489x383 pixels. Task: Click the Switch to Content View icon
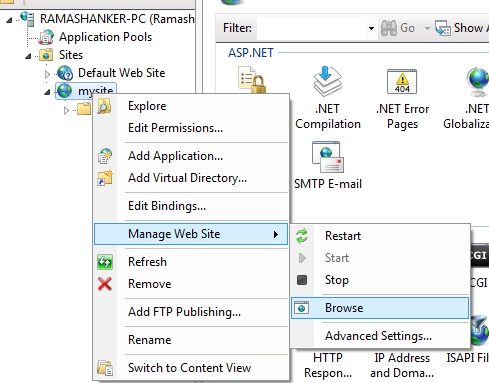coord(105,368)
